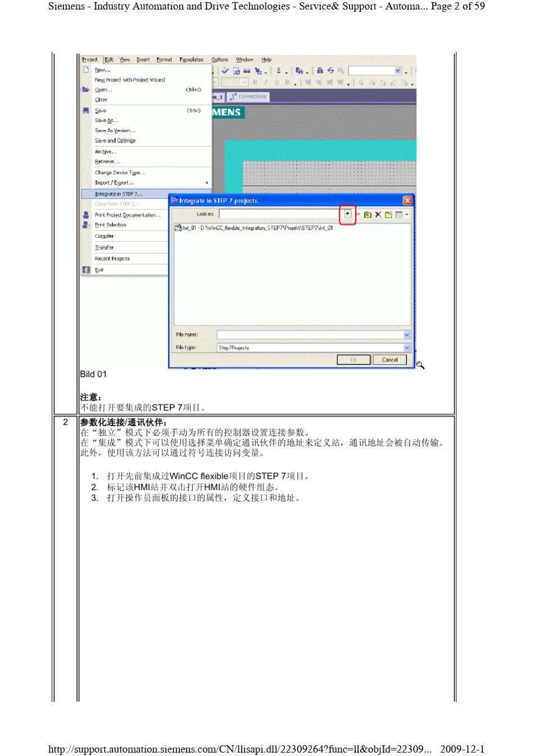Click the views menu icon in dialog toolbar
The image size is (534, 756).
(400, 215)
